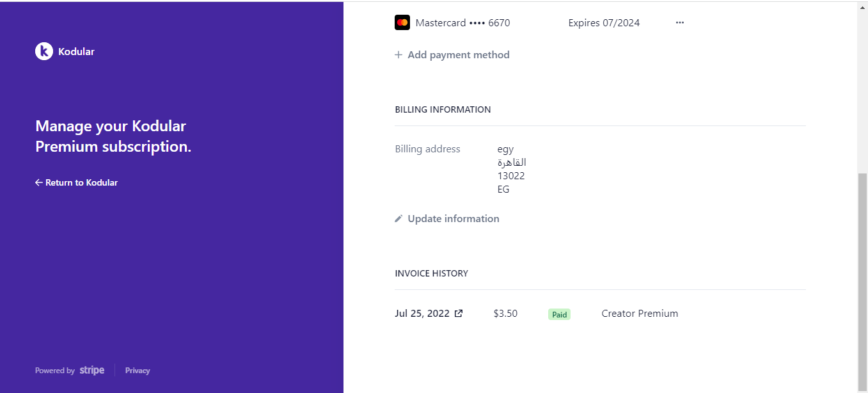
Task: Click the back arrow icon beside Return to Kodular
Action: pos(39,182)
